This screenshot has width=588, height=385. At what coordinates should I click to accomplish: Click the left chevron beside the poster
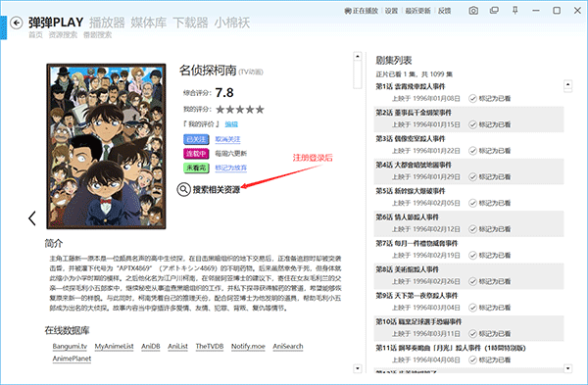click(x=32, y=218)
